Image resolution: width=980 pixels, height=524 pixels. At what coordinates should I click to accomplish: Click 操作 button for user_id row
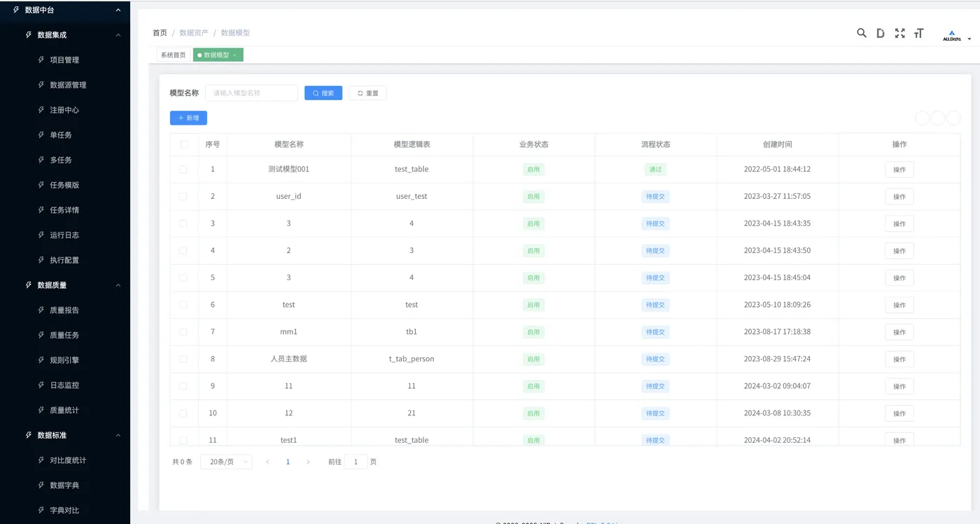pos(899,197)
